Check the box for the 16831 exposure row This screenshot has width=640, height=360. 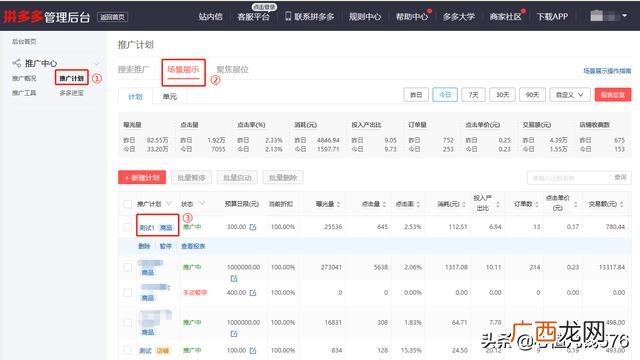tap(128, 322)
